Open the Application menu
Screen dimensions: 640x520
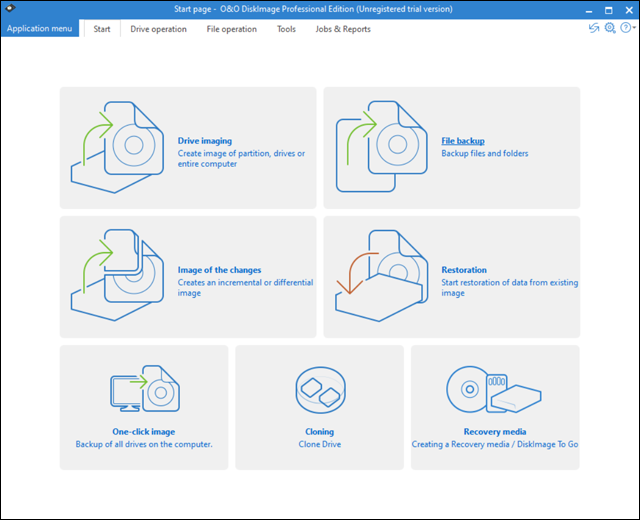40,29
